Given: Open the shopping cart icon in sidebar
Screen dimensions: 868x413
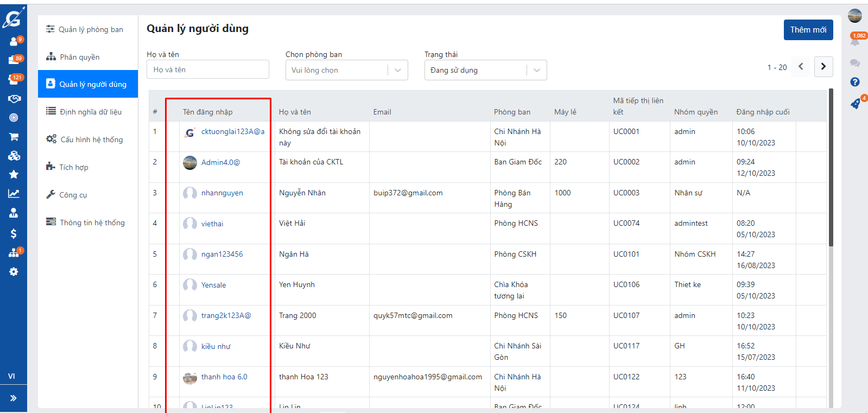Looking at the screenshot, I should [14, 137].
